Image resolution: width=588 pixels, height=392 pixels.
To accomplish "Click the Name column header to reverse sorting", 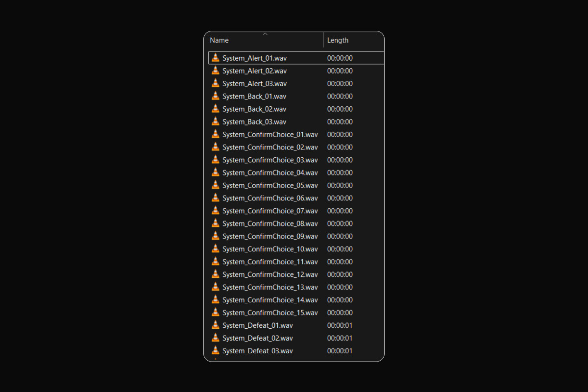I will 219,40.
